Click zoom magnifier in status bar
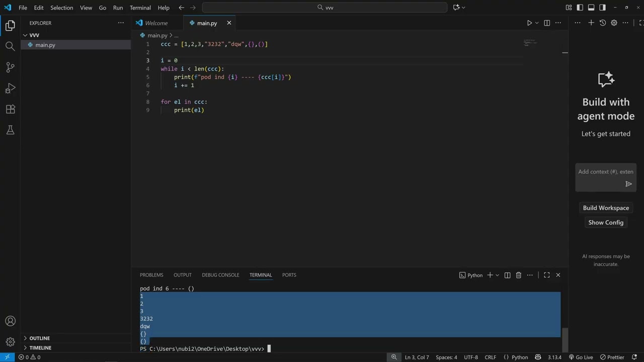This screenshot has width=644, height=362. tap(394, 357)
